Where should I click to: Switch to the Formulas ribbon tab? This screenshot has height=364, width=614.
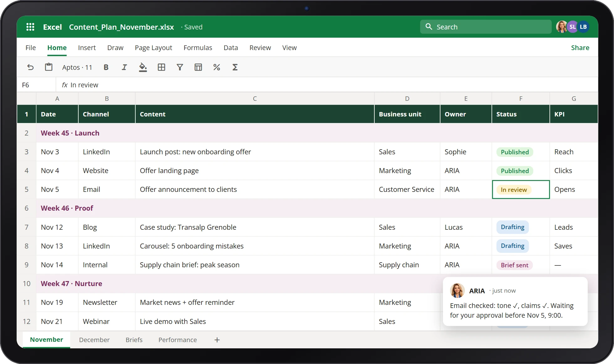coord(198,48)
